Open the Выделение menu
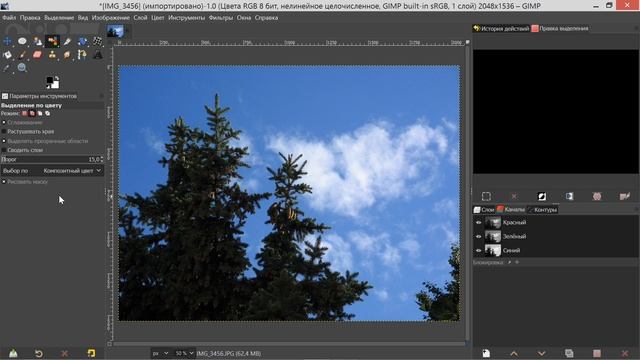The width and height of the screenshot is (640, 360). point(59,18)
